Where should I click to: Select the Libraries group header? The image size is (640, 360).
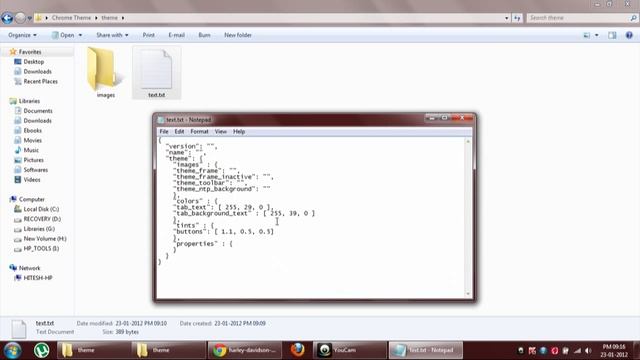(29, 101)
